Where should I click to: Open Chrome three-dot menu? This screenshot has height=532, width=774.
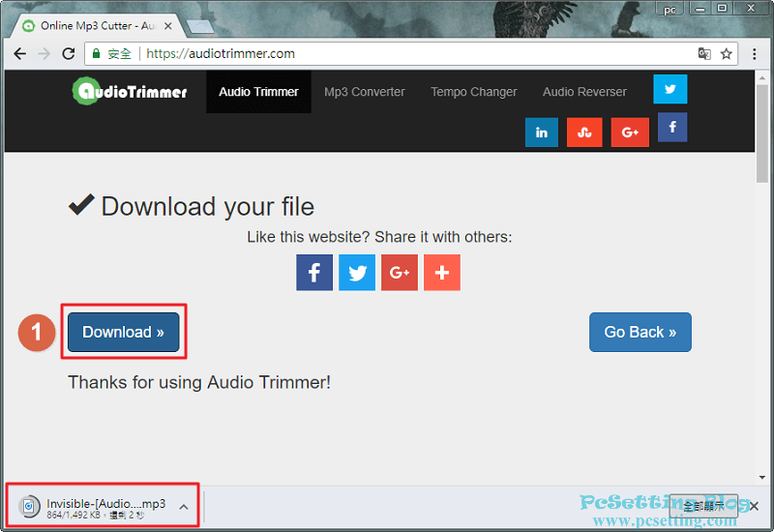coord(755,53)
